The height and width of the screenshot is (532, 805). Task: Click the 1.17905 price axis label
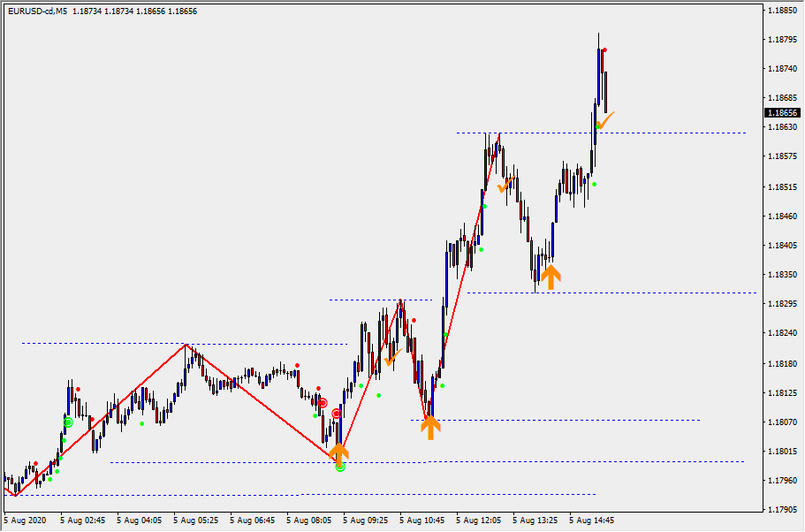point(781,510)
